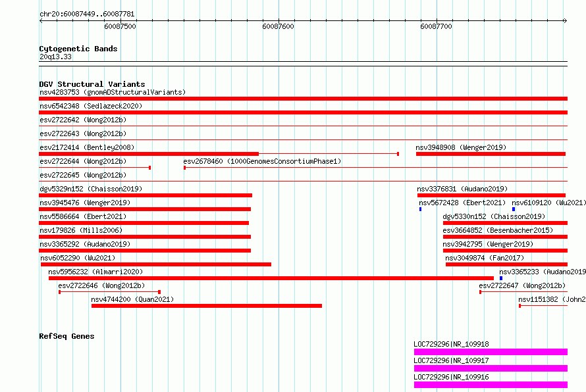Click the RefSeq Genes track title

(67, 336)
